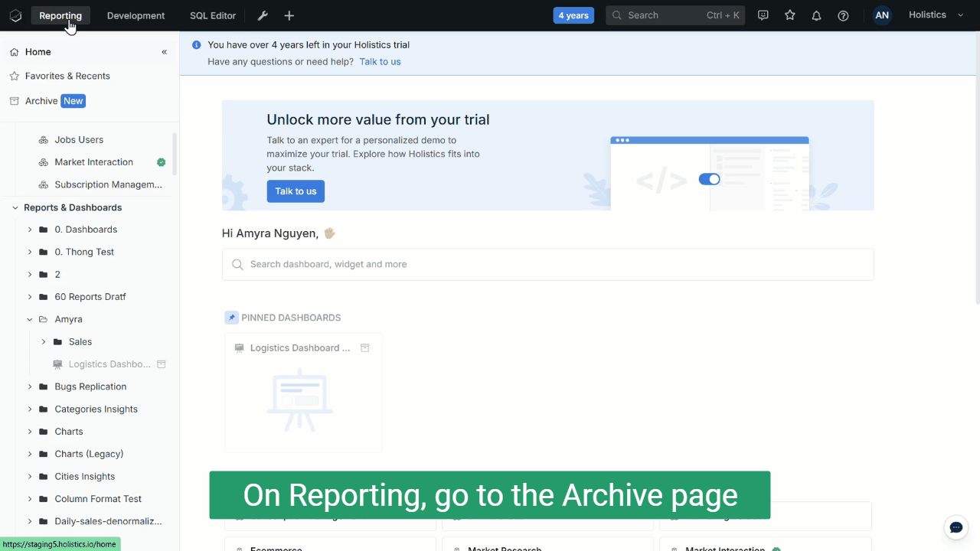Screen dimensions: 980x551
Task: Click the dashboard search input field
Action: pyautogui.click(x=547, y=264)
